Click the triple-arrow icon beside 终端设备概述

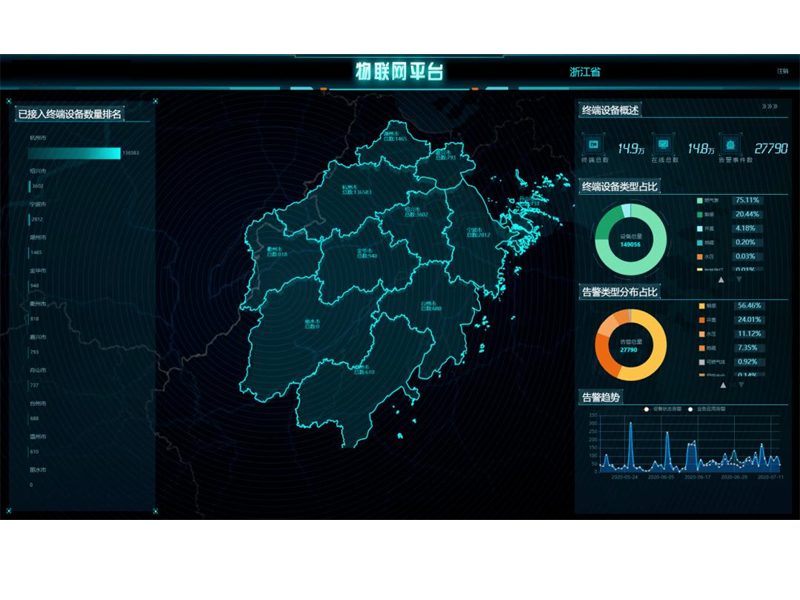(x=770, y=107)
